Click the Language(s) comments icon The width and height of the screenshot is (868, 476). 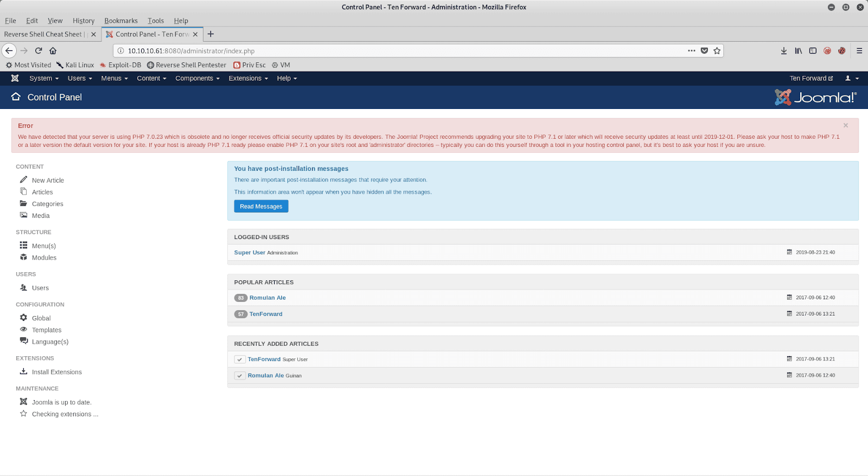click(x=24, y=341)
